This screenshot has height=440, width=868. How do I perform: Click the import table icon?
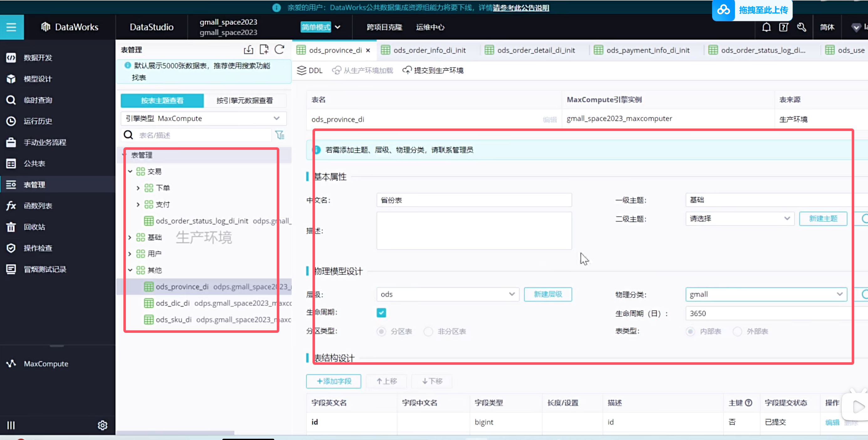click(249, 50)
